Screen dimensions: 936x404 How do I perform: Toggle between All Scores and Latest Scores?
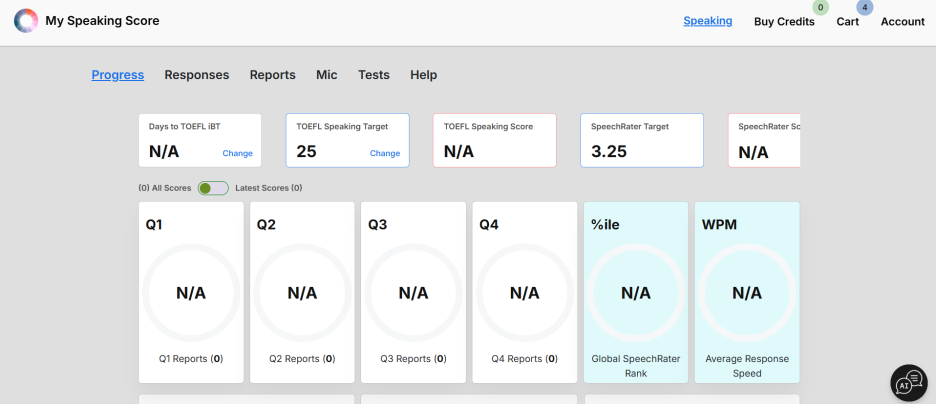coord(213,188)
